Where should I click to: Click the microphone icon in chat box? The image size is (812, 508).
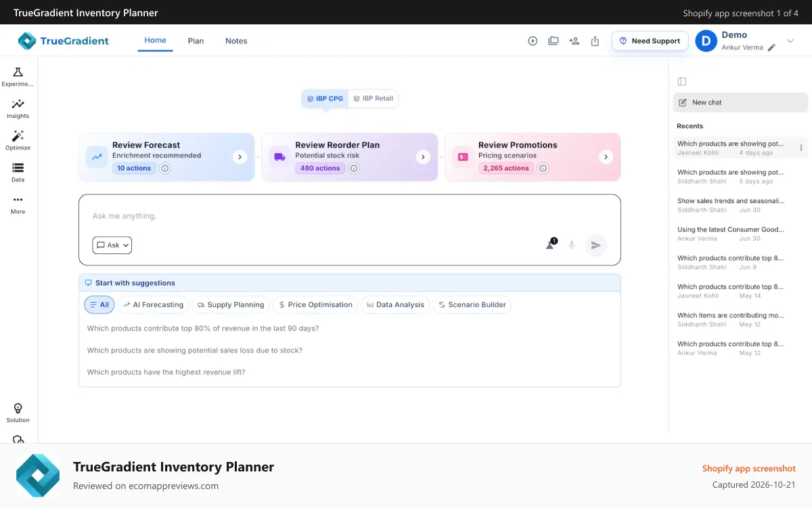tap(572, 245)
